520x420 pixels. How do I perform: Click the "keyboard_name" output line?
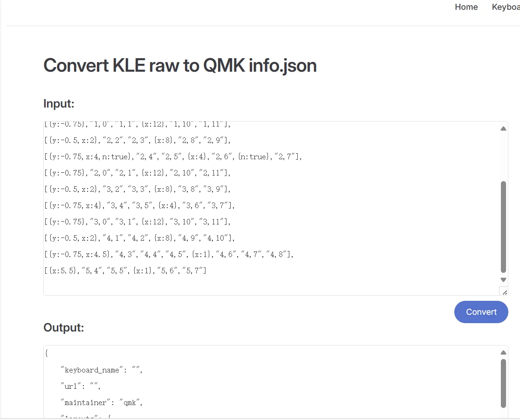[101, 370]
